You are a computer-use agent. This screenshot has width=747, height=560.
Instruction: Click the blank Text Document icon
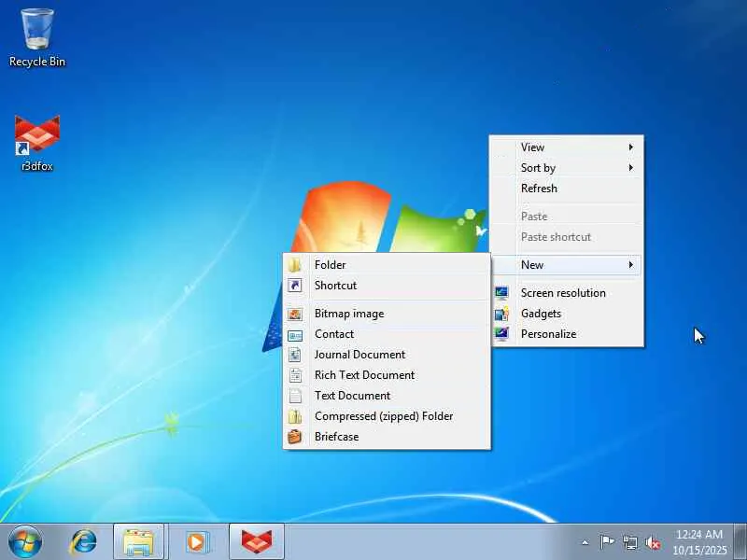tap(295, 396)
